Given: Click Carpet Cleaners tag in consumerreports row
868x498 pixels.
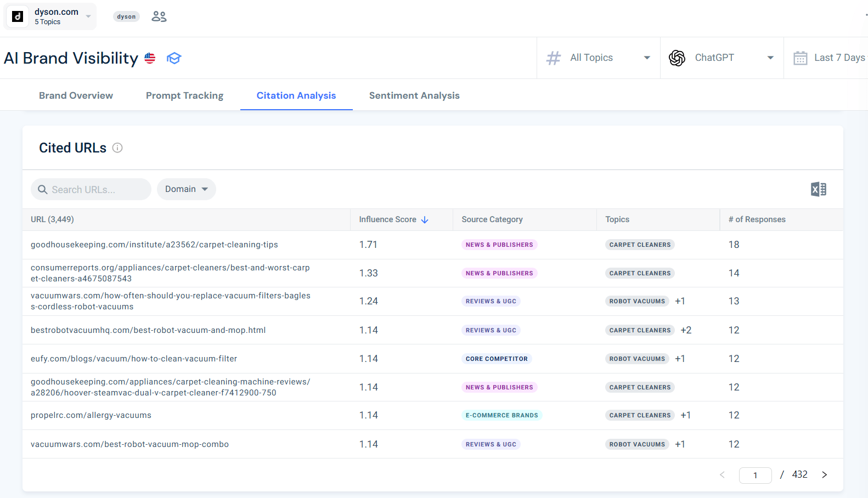Looking at the screenshot, I should tap(640, 273).
